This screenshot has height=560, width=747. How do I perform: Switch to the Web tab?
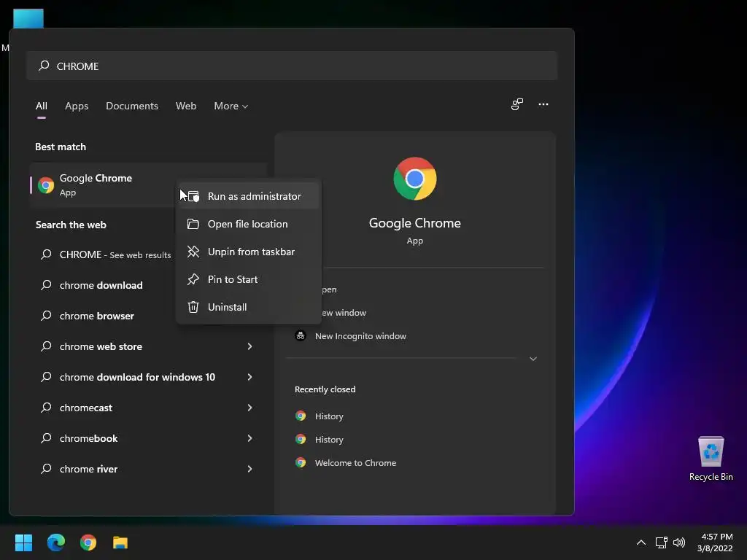[x=186, y=106]
